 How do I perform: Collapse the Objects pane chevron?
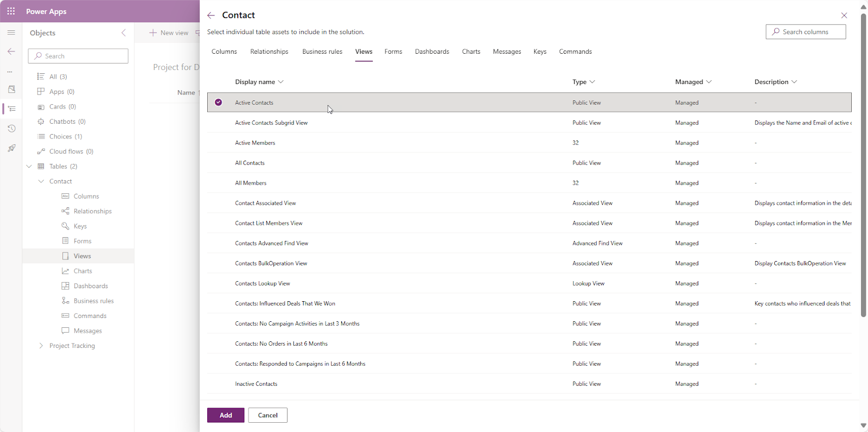click(124, 33)
